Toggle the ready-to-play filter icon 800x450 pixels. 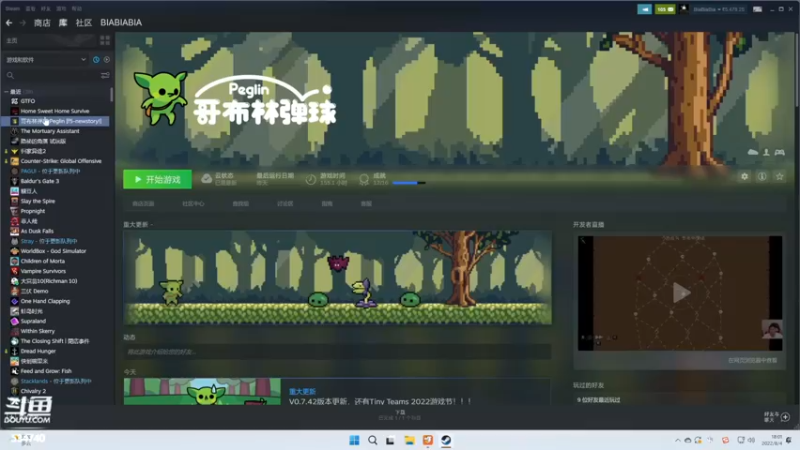[x=107, y=60]
